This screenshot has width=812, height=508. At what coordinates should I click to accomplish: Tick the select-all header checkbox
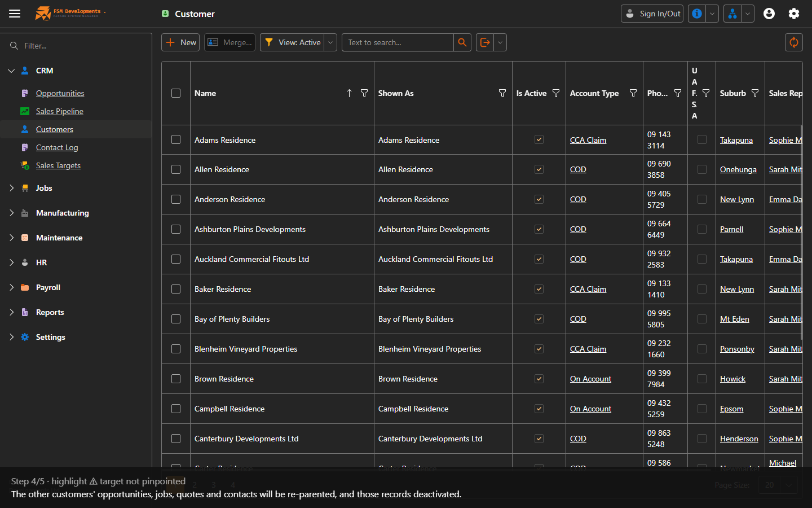176,93
